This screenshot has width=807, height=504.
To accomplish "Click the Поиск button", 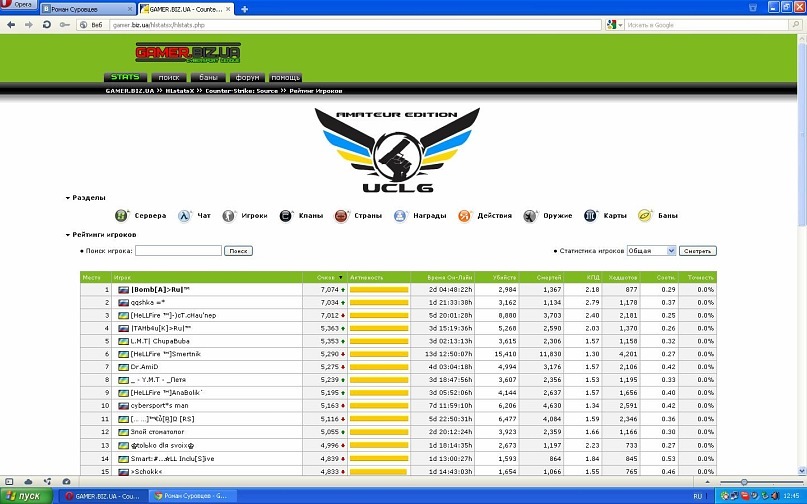I will pos(238,251).
